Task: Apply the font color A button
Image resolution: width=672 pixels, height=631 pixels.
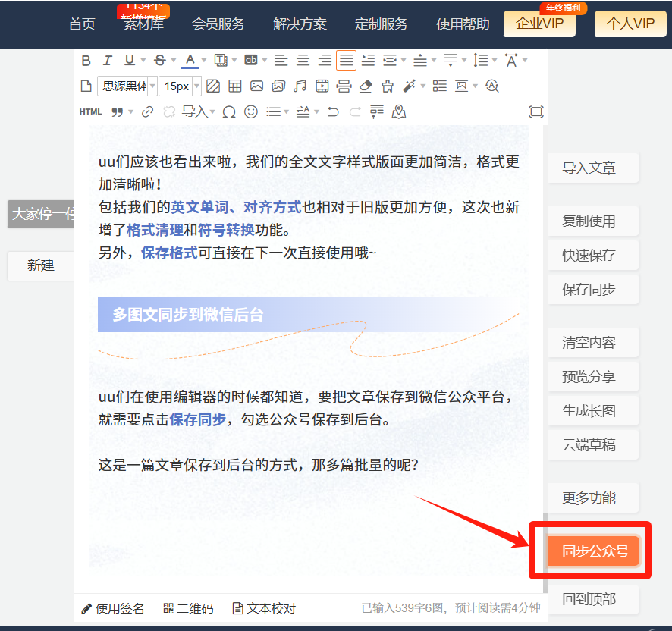Action: (190, 61)
